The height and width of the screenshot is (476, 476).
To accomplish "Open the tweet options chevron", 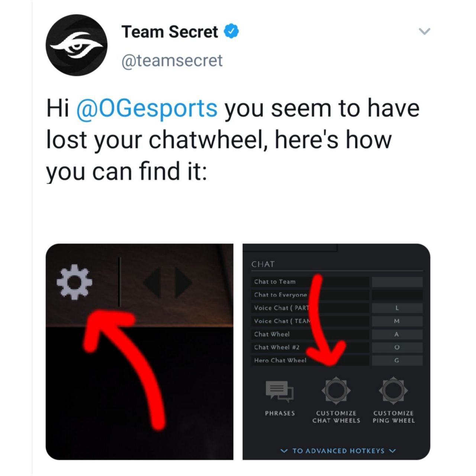I will click(x=424, y=31).
